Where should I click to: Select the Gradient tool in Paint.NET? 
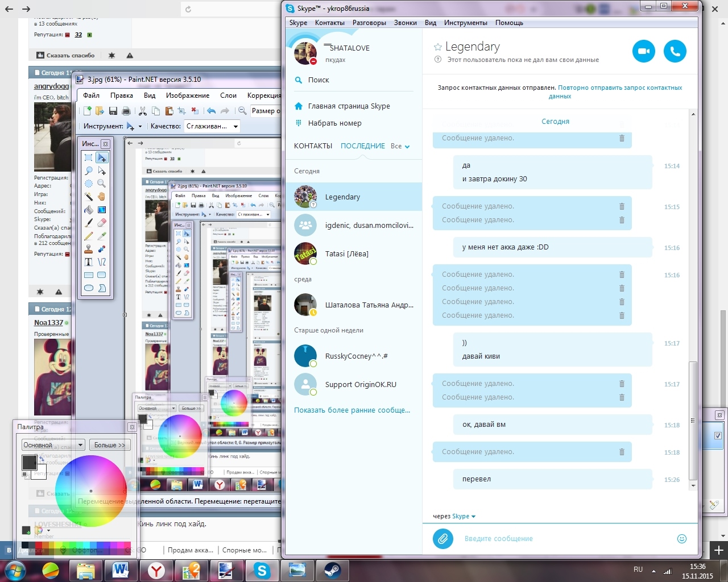click(101, 210)
